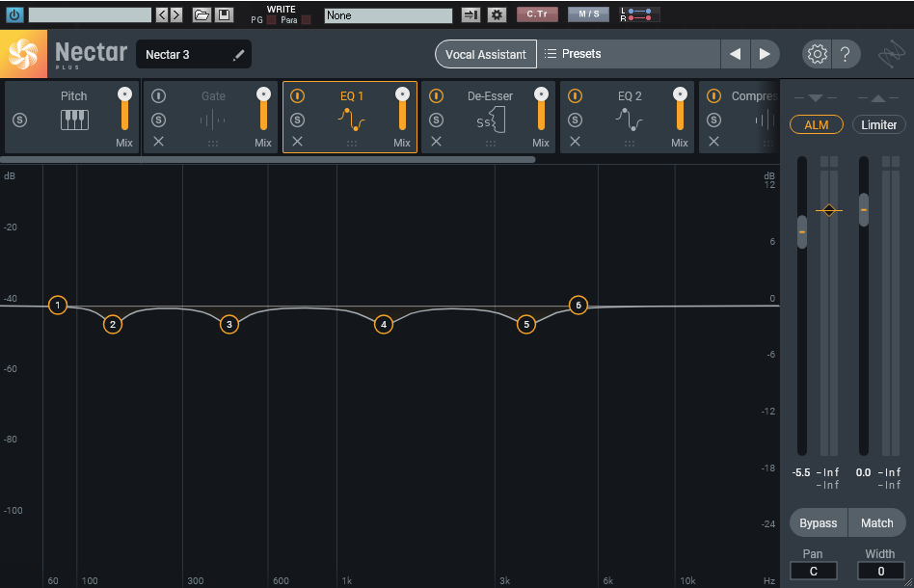Solo the EQ 2 module
Image resolution: width=914 pixels, height=588 pixels.
[575, 120]
